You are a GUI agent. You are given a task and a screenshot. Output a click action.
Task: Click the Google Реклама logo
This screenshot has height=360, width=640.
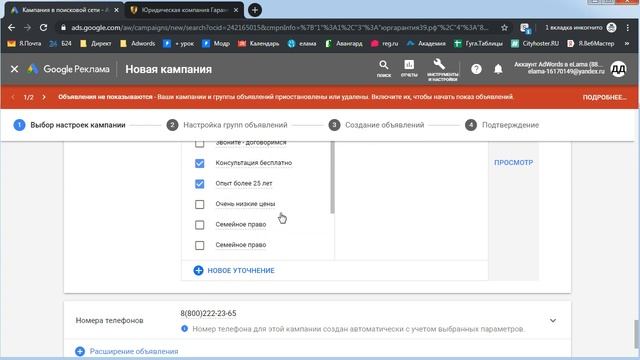68,69
